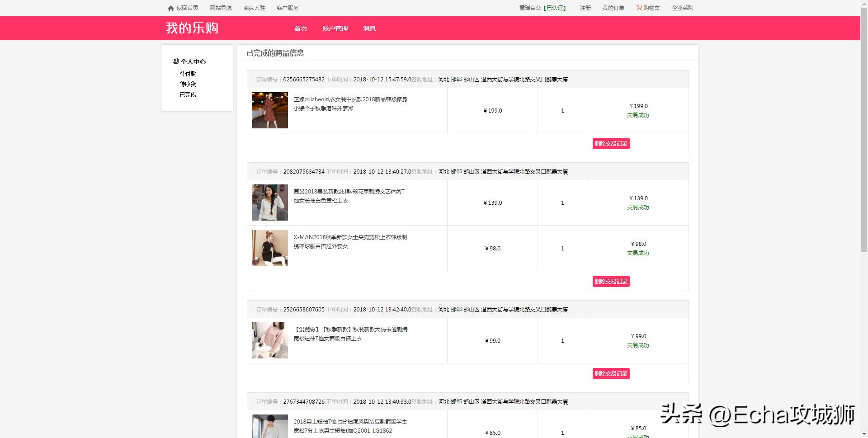Open the 【漫倪纷】【秋季新款】 product title
868x438 pixels.
[350, 334]
